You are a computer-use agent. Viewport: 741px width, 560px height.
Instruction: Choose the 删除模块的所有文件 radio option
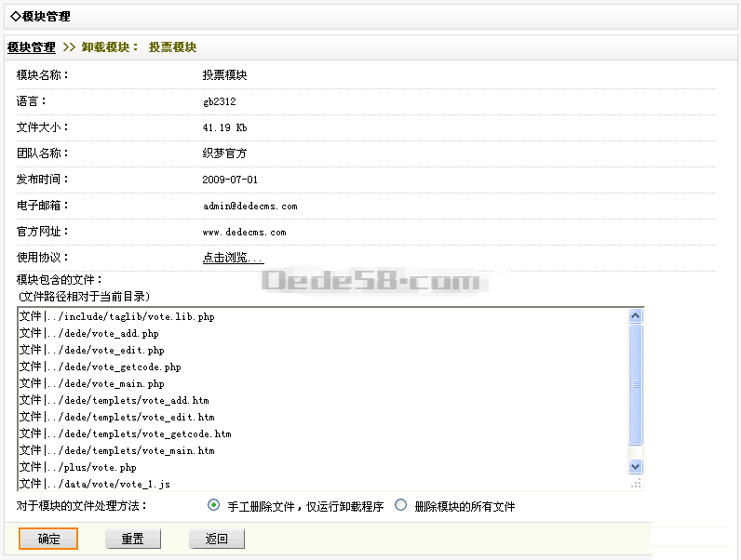(x=401, y=505)
